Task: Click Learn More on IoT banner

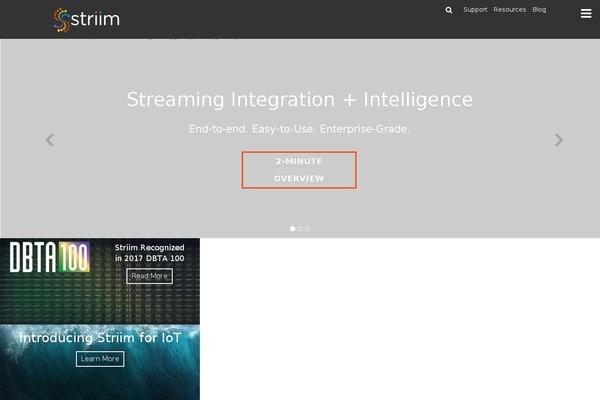Action: 100,359
